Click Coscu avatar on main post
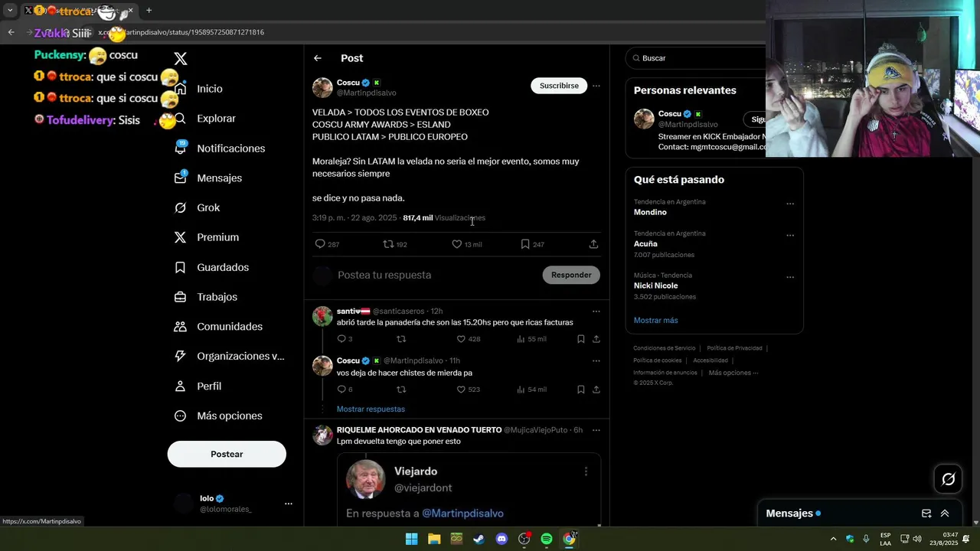980x551 pixels. [322, 87]
